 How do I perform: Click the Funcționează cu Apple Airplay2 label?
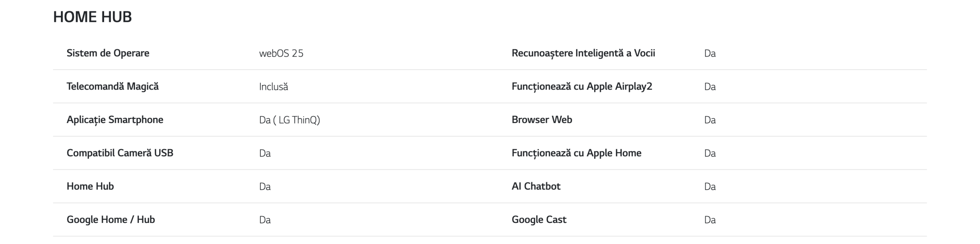581,86
